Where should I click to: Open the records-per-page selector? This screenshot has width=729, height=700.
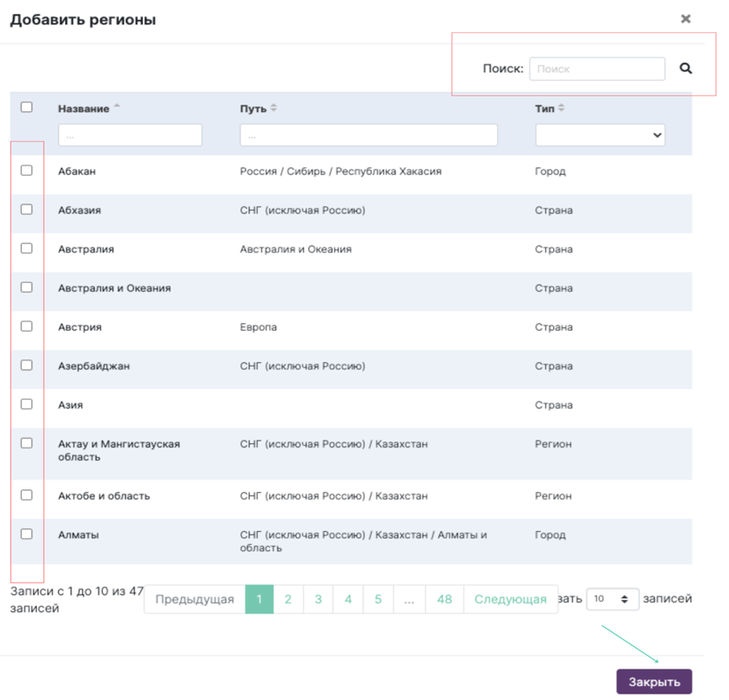tap(612, 599)
